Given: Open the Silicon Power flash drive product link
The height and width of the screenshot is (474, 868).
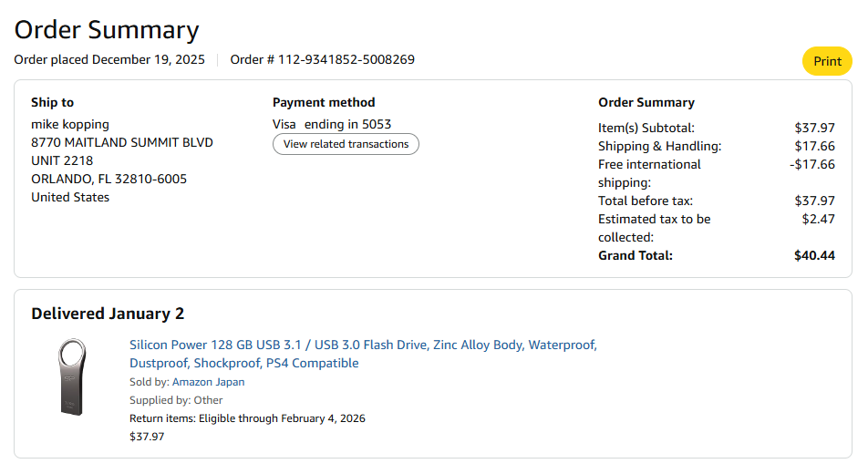Looking at the screenshot, I should pyautogui.click(x=363, y=354).
